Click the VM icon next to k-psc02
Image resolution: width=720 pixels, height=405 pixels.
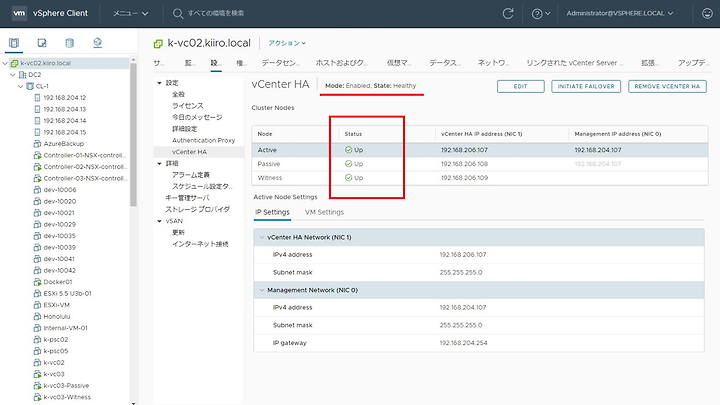click(37, 339)
